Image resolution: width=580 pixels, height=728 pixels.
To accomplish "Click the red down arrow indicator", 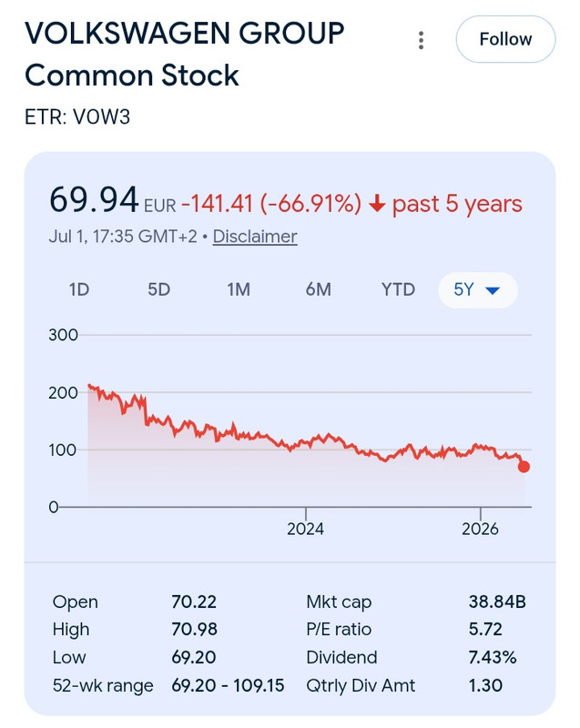I will tap(377, 204).
